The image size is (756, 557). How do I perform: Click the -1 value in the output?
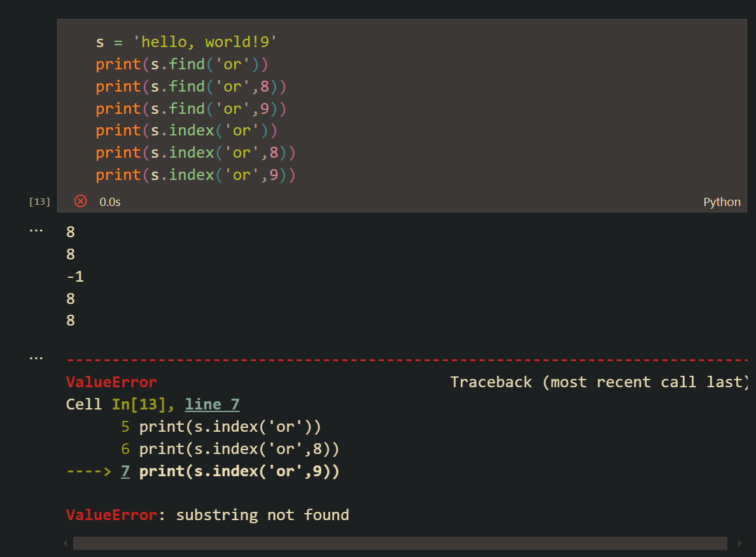pos(75,277)
